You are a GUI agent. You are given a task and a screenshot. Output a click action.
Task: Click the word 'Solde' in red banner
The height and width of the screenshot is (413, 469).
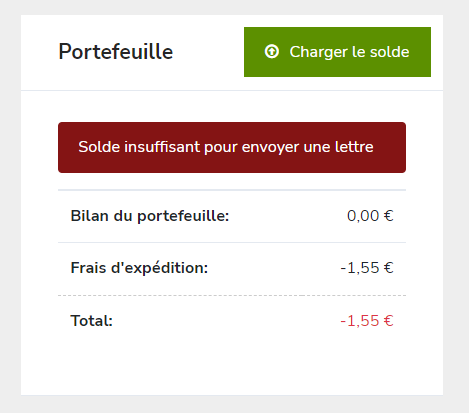click(x=99, y=147)
